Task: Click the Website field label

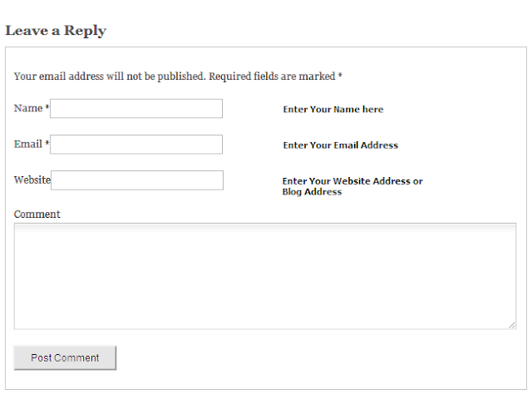Action: click(x=32, y=180)
